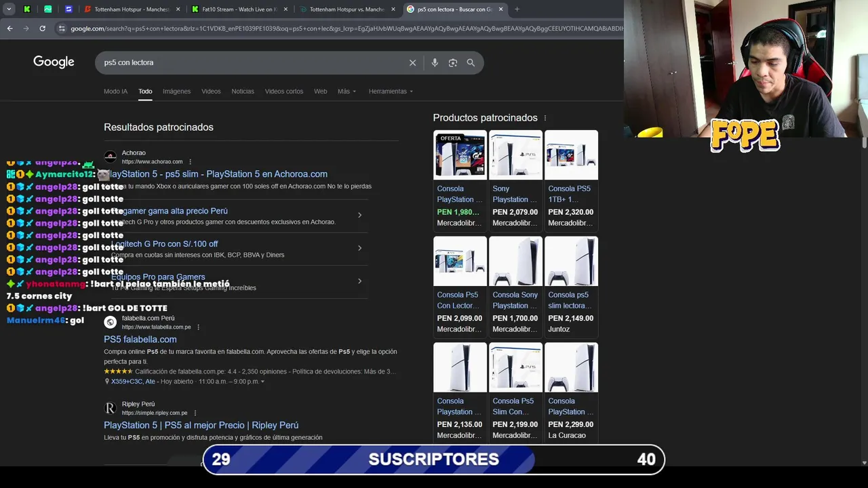Image resolution: width=868 pixels, height=488 pixels.
Task: Expand the Más dropdown
Action: click(347, 91)
